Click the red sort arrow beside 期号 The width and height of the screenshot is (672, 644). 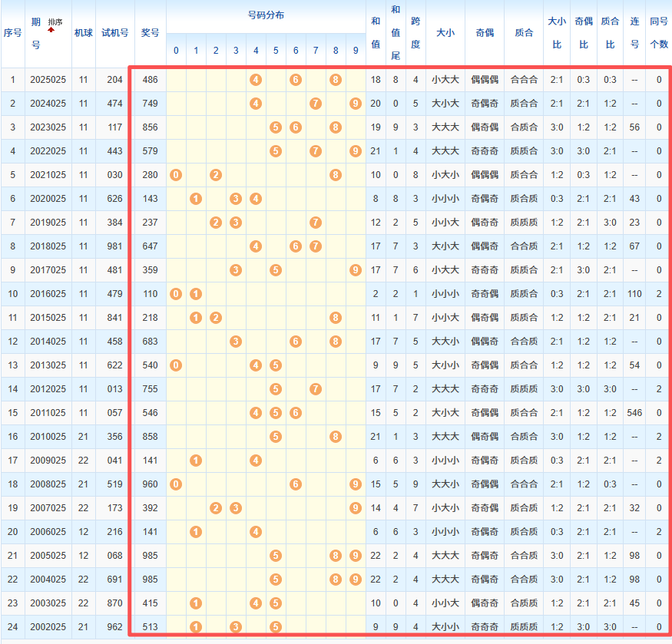click(x=51, y=29)
